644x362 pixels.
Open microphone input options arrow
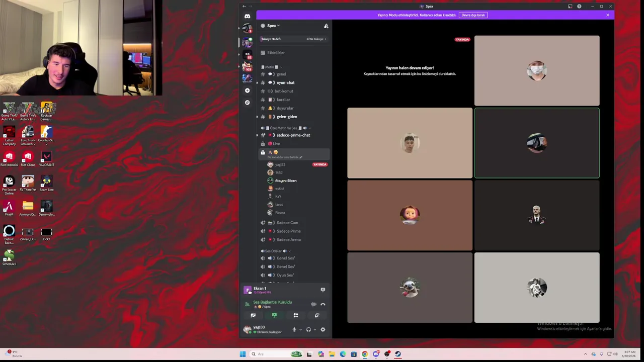(300, 330)
